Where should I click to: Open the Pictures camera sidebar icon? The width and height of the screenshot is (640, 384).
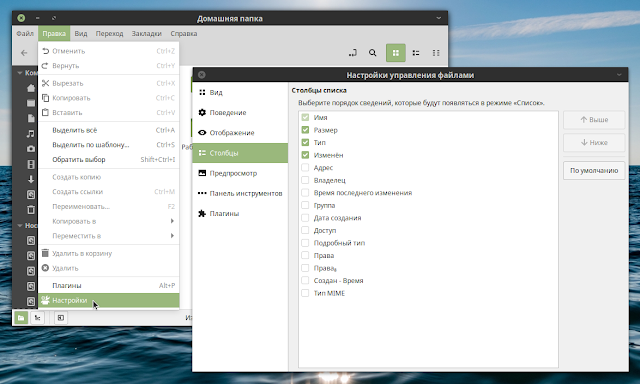click(31, 149)
